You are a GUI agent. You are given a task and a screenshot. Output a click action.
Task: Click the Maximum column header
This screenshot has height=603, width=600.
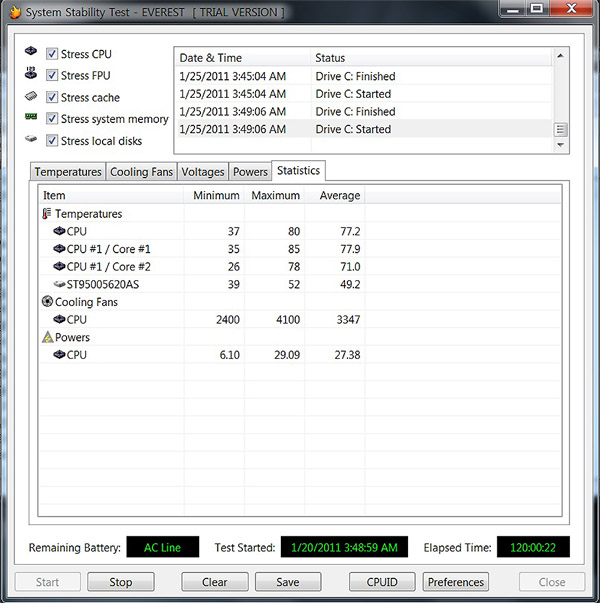[275, 195]
